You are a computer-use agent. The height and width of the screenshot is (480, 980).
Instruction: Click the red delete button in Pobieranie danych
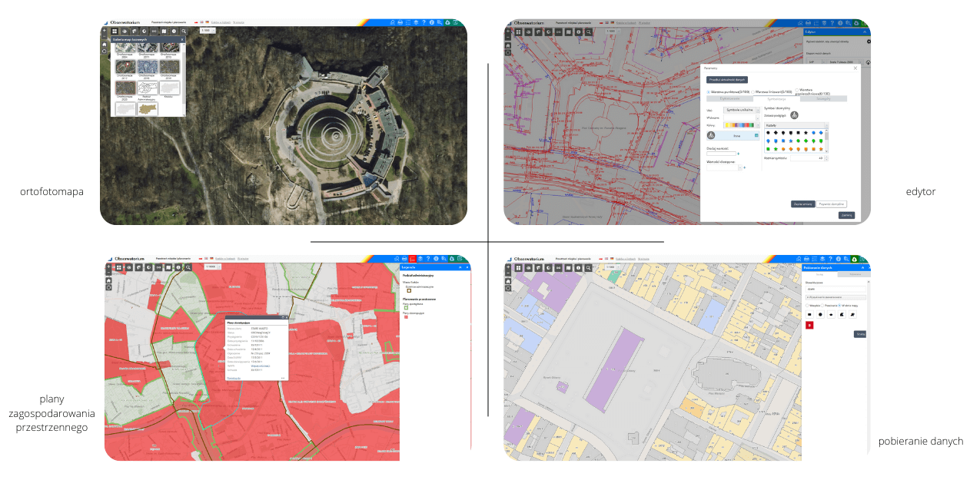coord(809,326)
